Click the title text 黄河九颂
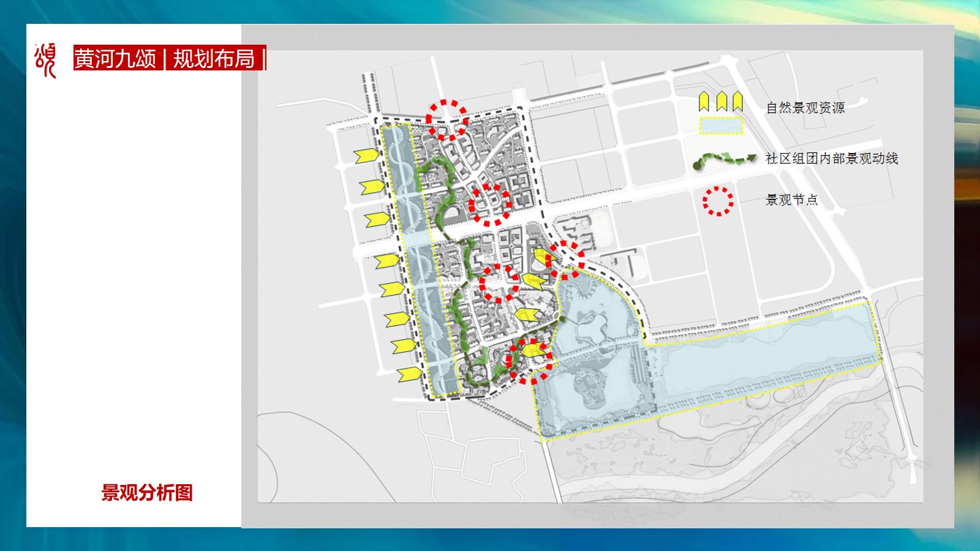The width and height of the screenshot is (980, 551). [x=116, y=59]
